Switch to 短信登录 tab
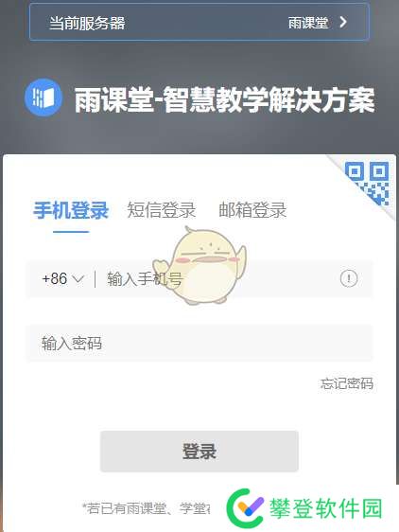The width and height of the screenshot is (399, 532). click(162, 210)
